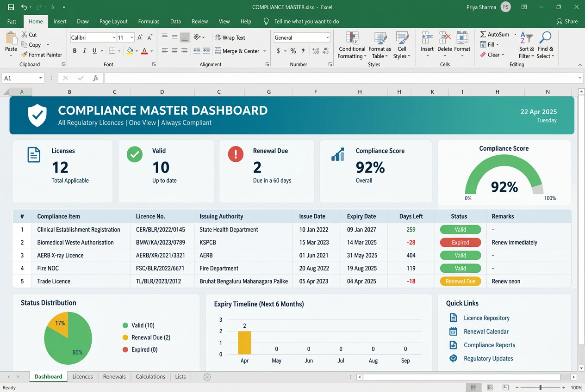Click the Undo arrow icon

point(24,7)
